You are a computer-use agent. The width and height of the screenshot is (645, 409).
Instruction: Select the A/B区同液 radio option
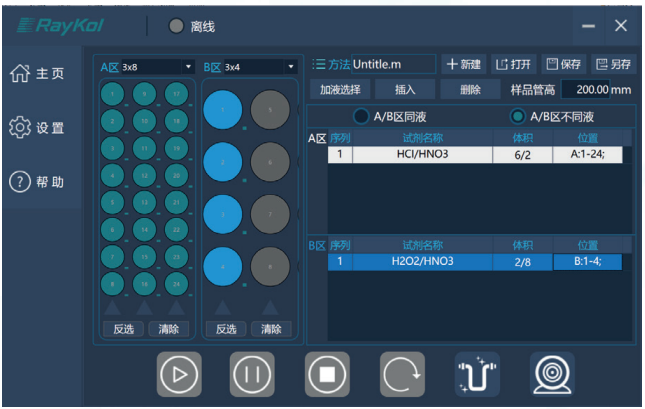pyautogui.click(x=390, y=115)
